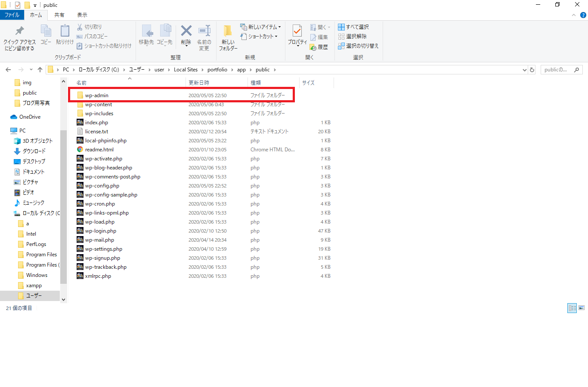Create a New Folder (新しいフォルダー)

point(228,38)
